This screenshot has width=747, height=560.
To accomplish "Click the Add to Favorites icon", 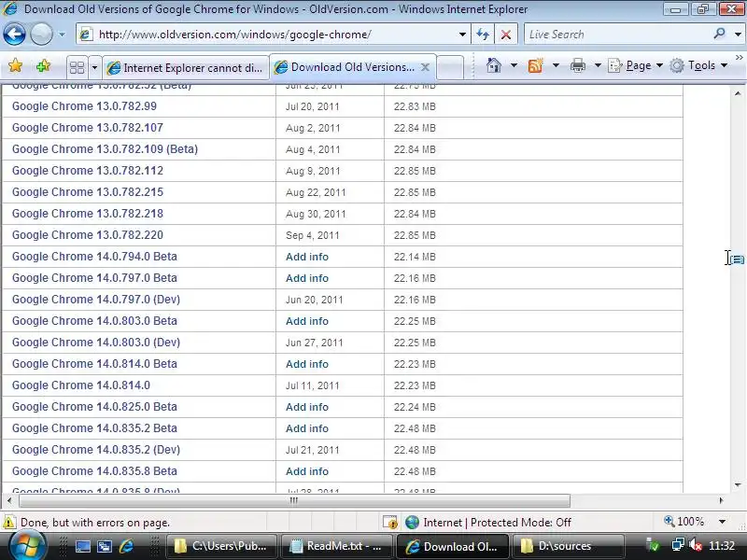I will 43,65.
